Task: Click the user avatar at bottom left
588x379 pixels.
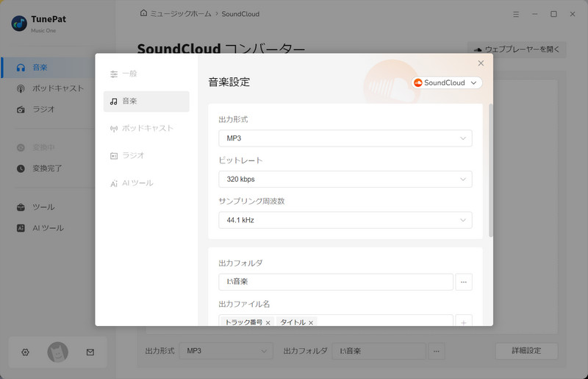Action: point(58,352)
